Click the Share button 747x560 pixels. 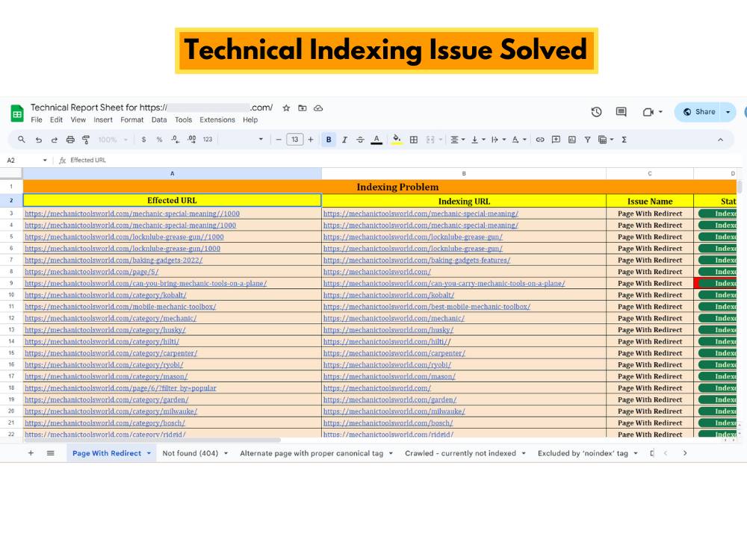[698, 112]
